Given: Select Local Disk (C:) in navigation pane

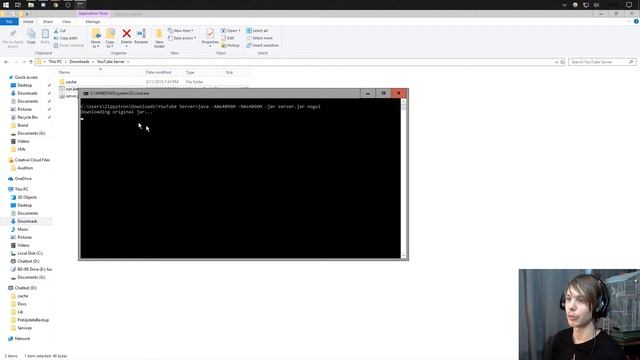Looking at the screenshot, I should coord(30,253).
